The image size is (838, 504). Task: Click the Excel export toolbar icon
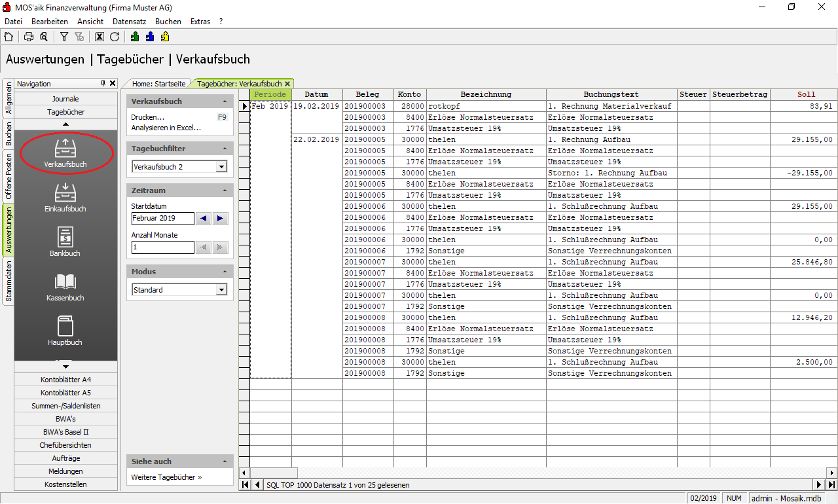point(100,37)
